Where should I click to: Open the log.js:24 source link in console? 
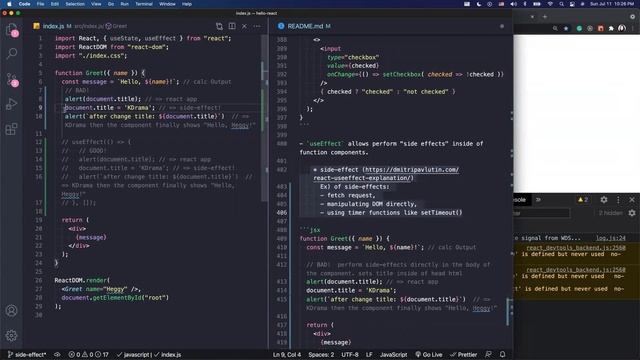(611, 238)
